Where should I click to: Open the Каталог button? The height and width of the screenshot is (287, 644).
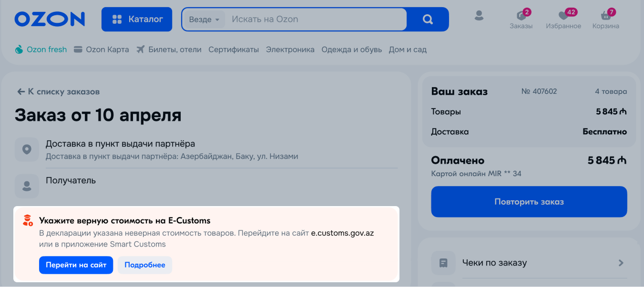137,19
